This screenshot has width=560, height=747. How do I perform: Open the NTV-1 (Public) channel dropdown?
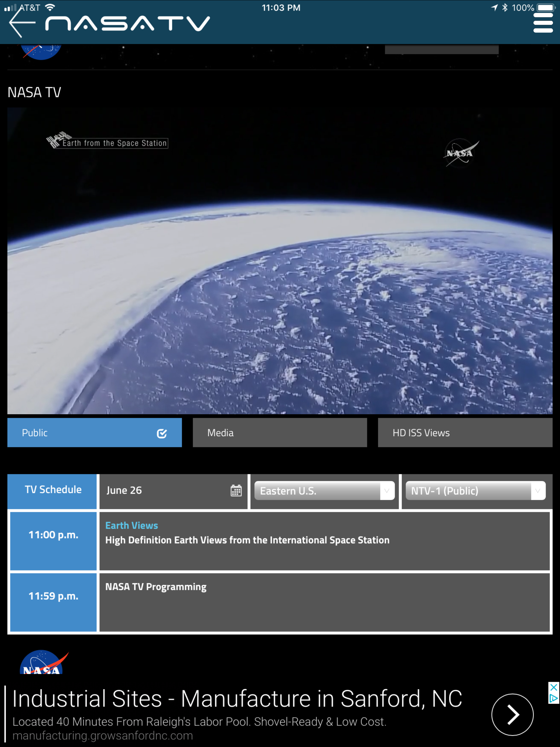475,491
